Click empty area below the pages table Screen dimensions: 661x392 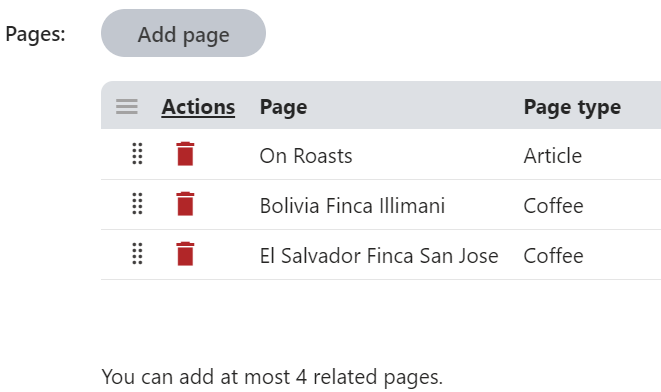(379, 320)
